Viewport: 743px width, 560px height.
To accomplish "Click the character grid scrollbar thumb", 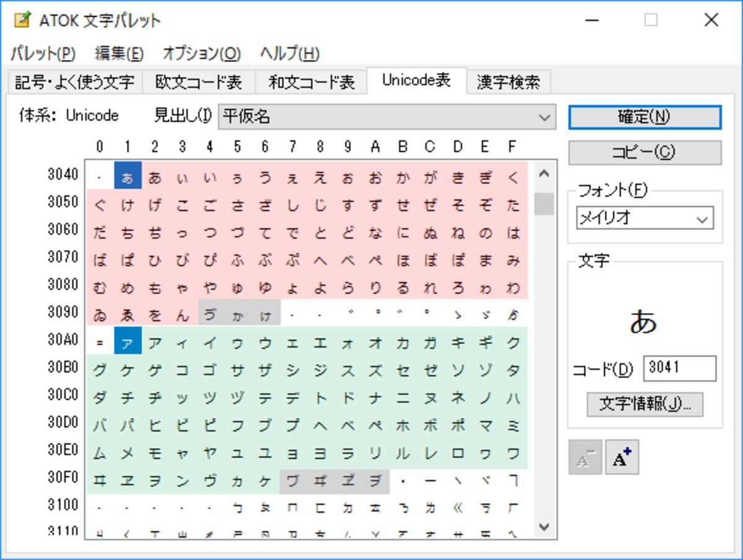I will (x=544, y=204).
